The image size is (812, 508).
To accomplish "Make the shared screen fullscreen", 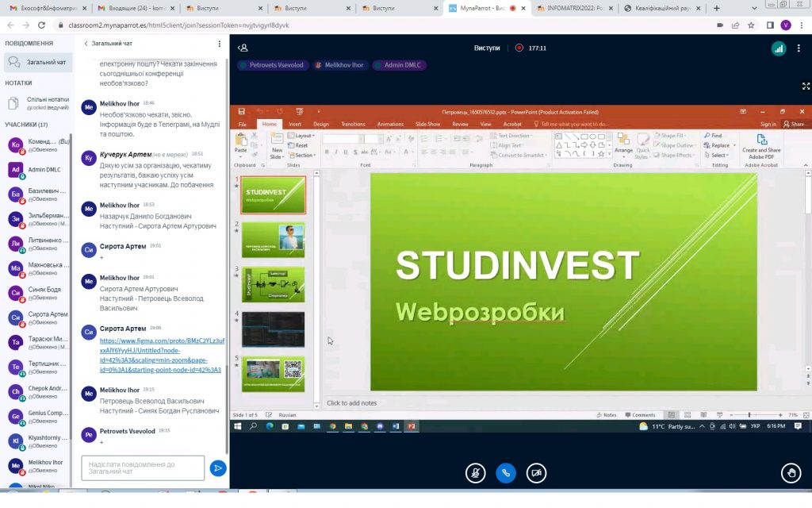I will (806, 86).
